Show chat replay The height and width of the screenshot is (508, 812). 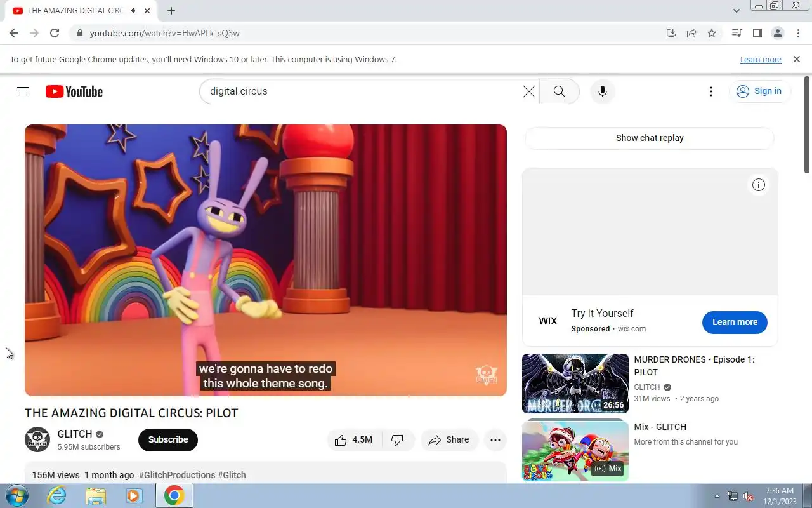click(x=650, y=138)
